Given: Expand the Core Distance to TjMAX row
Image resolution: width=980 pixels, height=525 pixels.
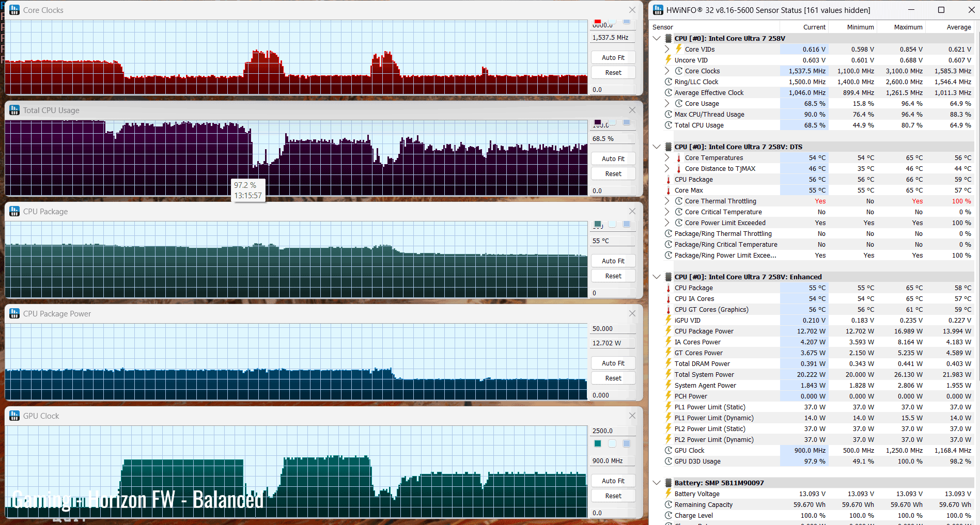Looking at the screenshot, I should coord(667,168).
